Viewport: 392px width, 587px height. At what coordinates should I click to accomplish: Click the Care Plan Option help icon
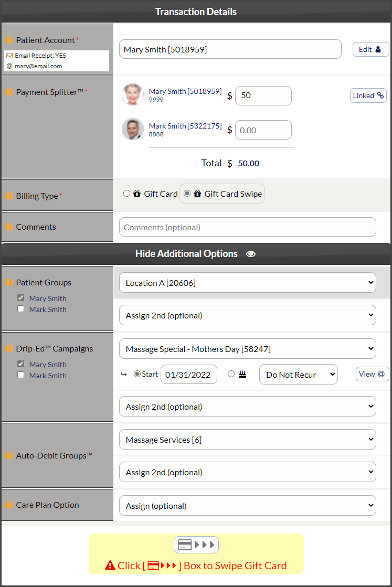point(9,505)
